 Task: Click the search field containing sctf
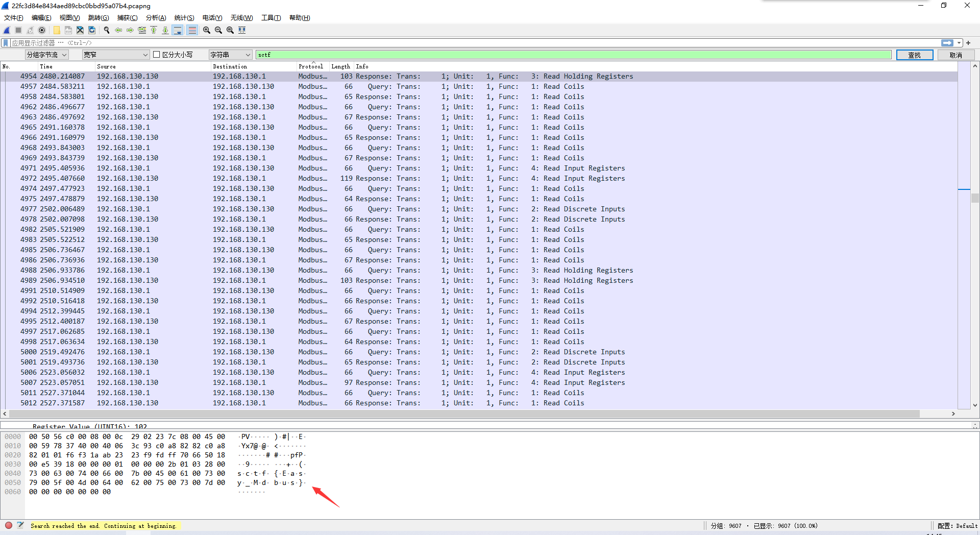[x=574, y=55]
